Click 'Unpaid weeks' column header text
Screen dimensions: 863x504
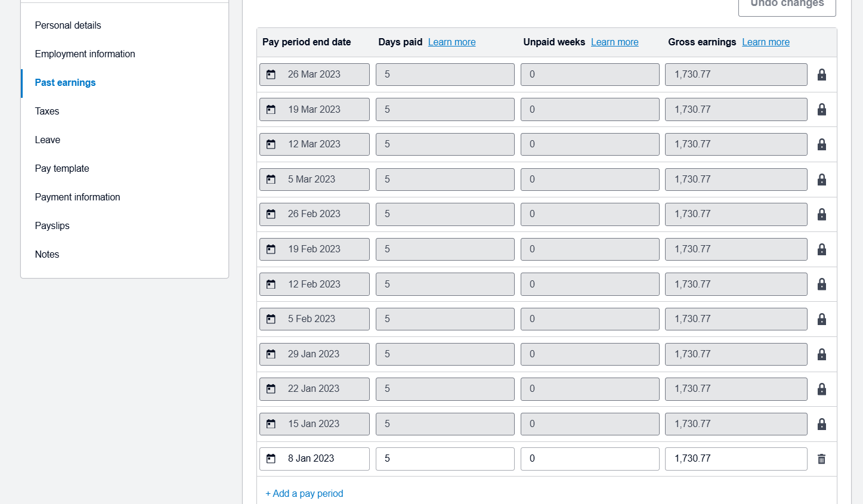(x=554, y=42)
